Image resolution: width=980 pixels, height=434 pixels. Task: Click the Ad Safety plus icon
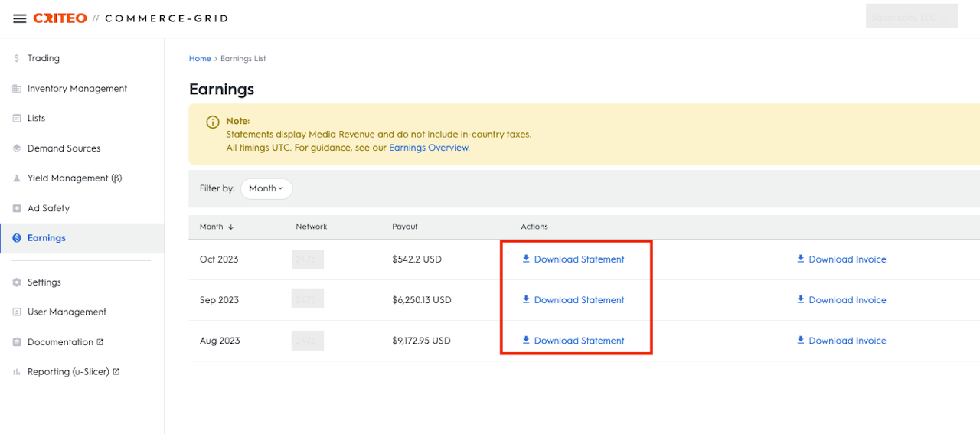pyautogui.click(x=17, y=208)
